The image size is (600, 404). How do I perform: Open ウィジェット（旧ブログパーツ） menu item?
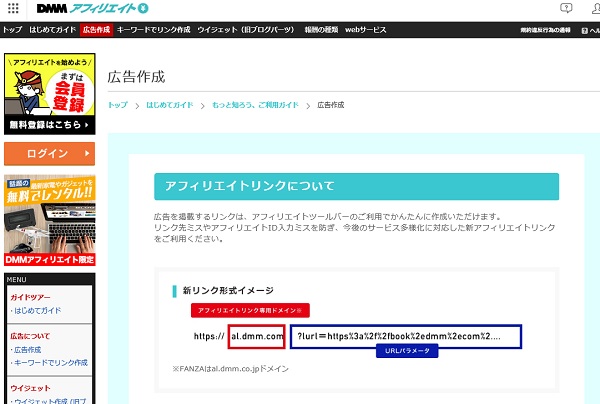[x=246, y=30]
